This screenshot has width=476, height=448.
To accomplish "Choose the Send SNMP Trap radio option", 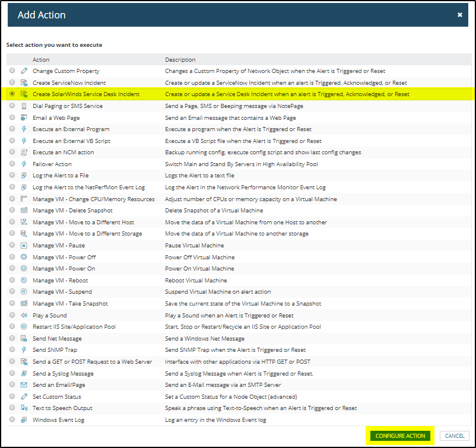I will [x=12, y=349].
